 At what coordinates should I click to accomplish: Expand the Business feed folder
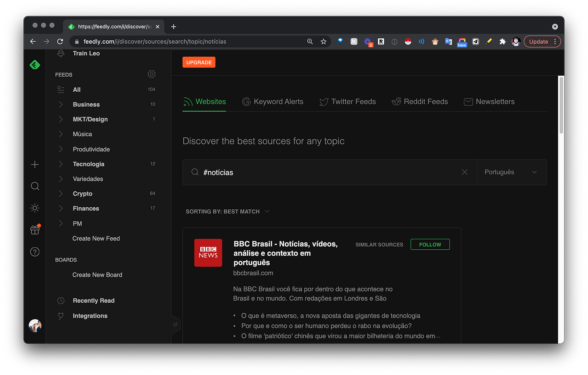[61, 104]
